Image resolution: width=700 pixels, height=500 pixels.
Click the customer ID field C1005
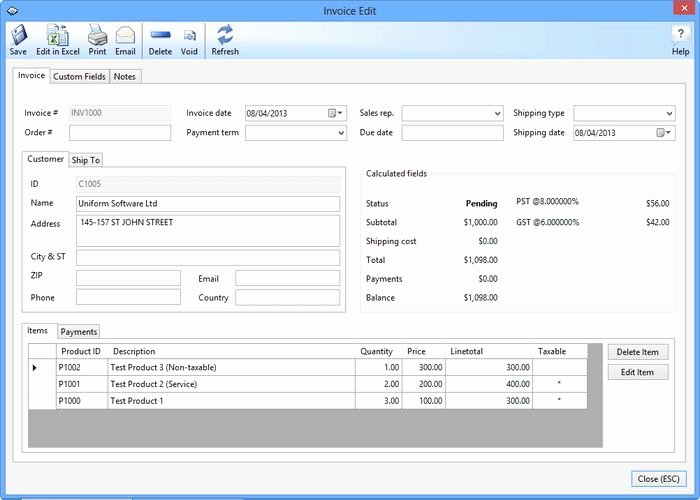[x=208, y=184]
